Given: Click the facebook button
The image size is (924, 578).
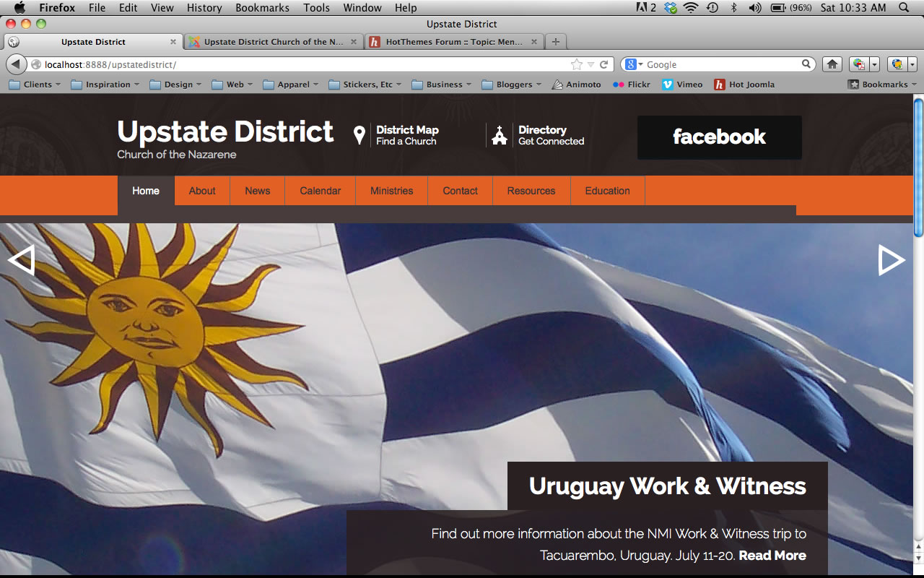Looking at the screenshot, I should coord(720,137).
